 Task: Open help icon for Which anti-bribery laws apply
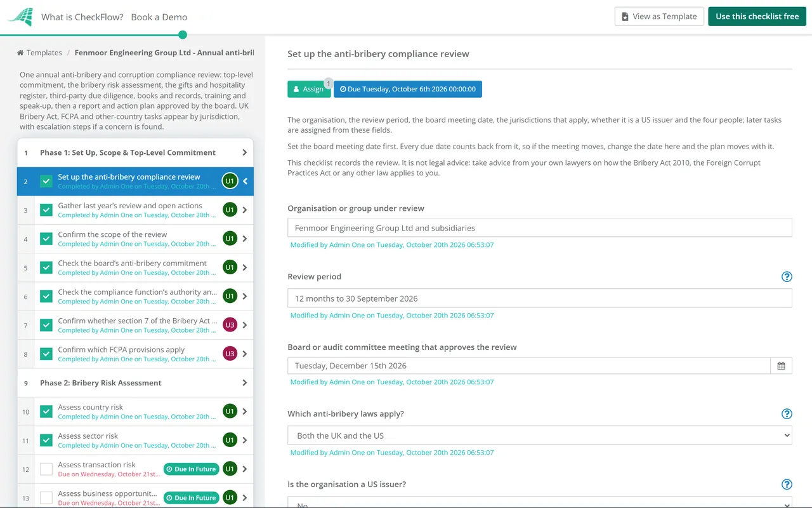787,414
